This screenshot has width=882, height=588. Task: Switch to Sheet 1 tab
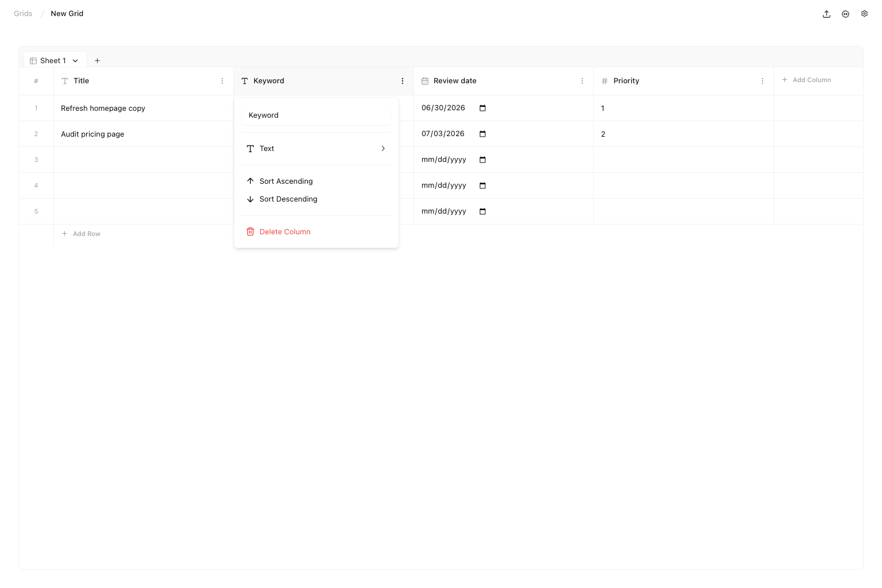click(55, 60)
